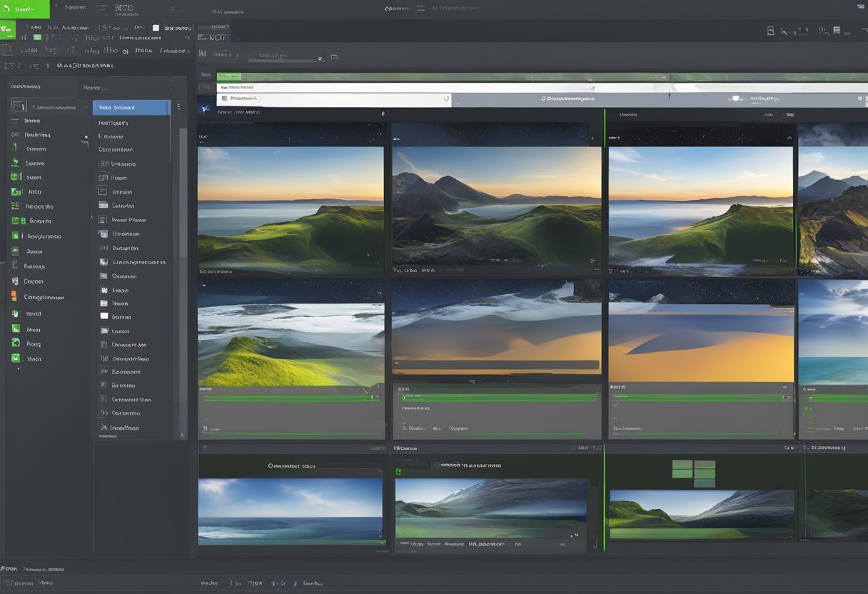The width and height of the screenshot is (868, 594).
Task: Click the small green square icon below the logo
Action: coord(8,30)
